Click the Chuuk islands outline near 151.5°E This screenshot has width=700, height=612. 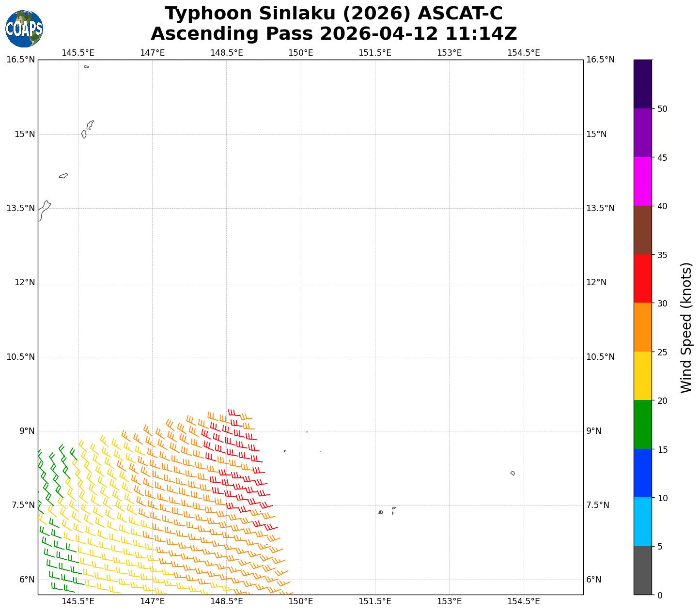(381, 512)
